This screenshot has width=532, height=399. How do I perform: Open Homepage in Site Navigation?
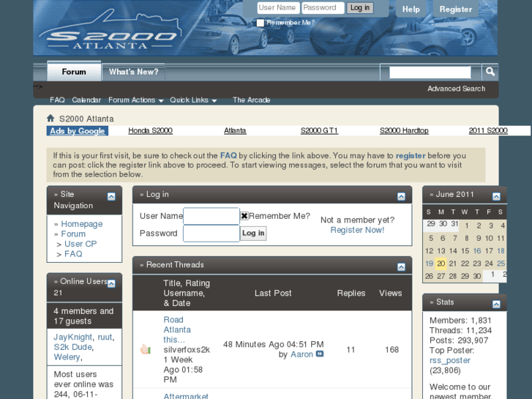(82, 224)
